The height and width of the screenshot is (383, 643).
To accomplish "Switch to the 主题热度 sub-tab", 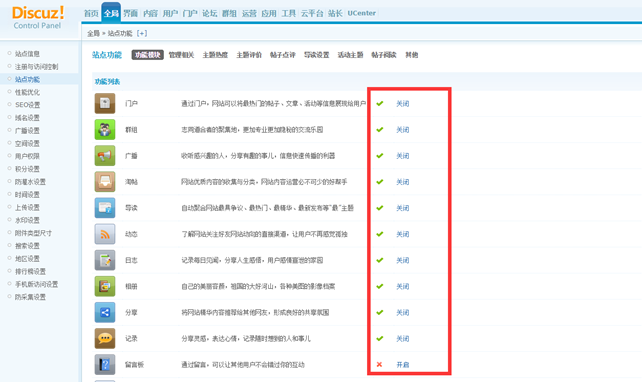I will coord(215,55).
